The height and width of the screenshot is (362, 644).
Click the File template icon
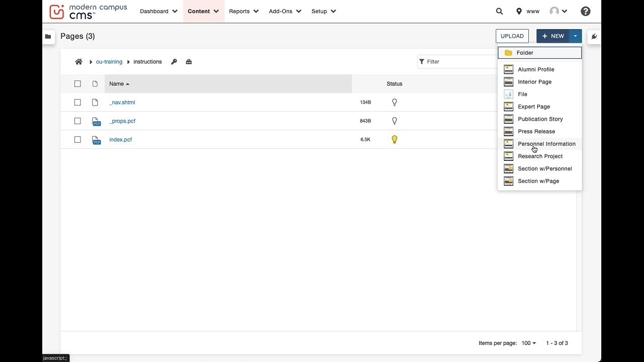click(509, 94)
